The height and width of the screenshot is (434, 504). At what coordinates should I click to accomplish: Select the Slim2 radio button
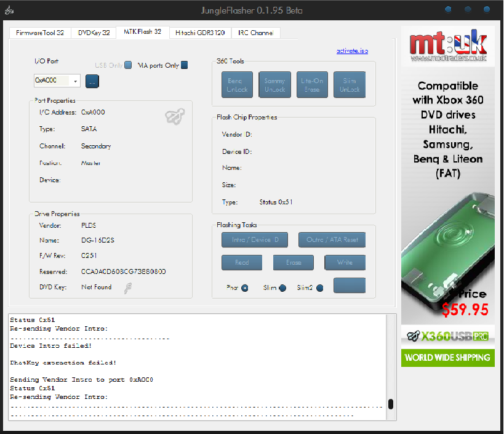coord(319,287)
